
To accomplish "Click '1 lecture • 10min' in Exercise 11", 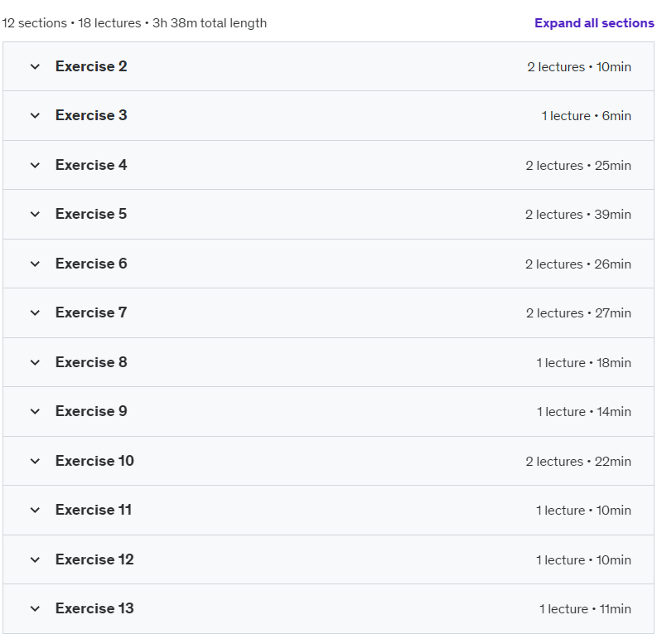I will click(x=583, y=511).
